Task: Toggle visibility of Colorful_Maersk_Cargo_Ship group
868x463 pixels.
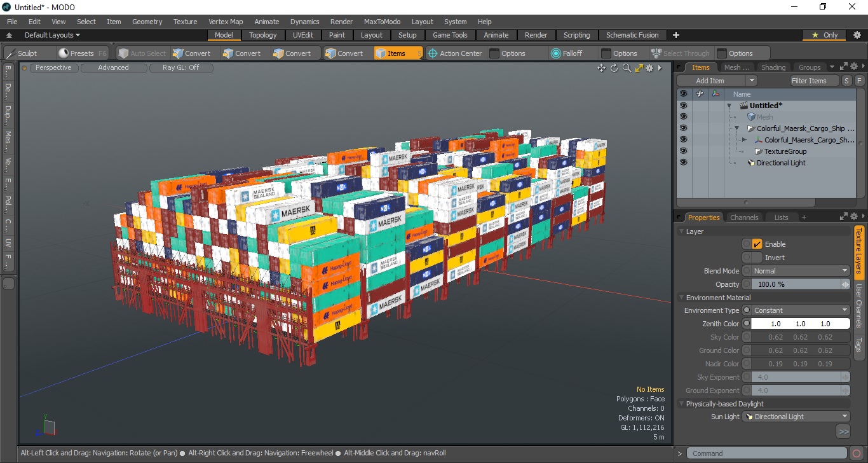Action: 683,128
